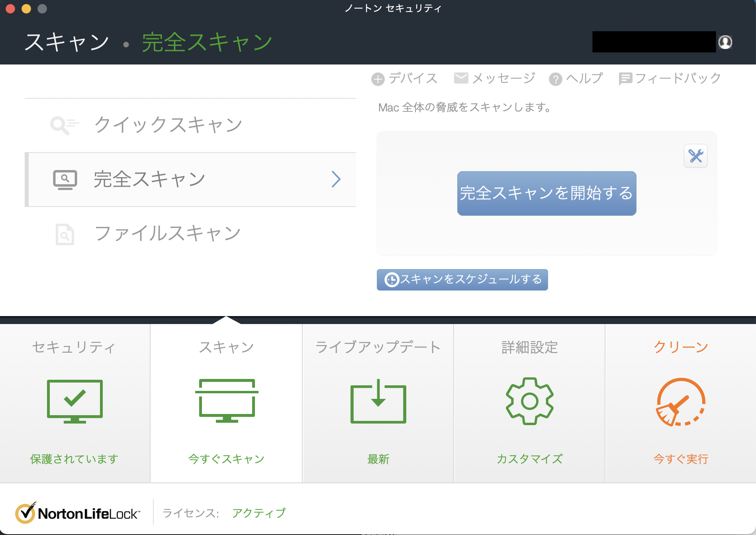This screenshot has width=756, height=535.
Task: Click the Help question mark icon
Action: coord(555,79)
